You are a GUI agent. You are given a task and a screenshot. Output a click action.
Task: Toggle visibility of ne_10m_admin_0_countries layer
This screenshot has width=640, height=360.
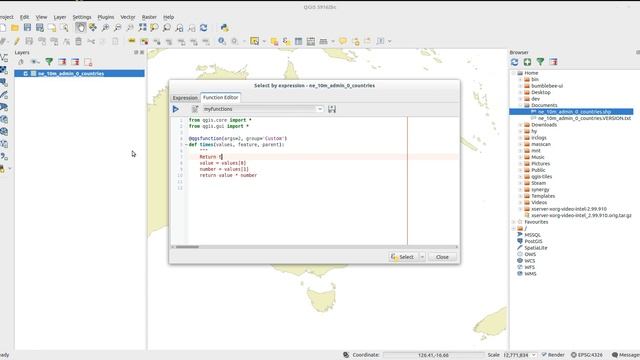(25, 73)
